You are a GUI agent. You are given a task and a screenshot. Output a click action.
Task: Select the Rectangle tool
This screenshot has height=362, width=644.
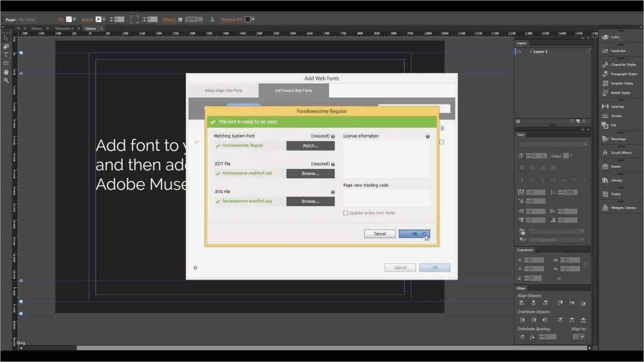6,63
